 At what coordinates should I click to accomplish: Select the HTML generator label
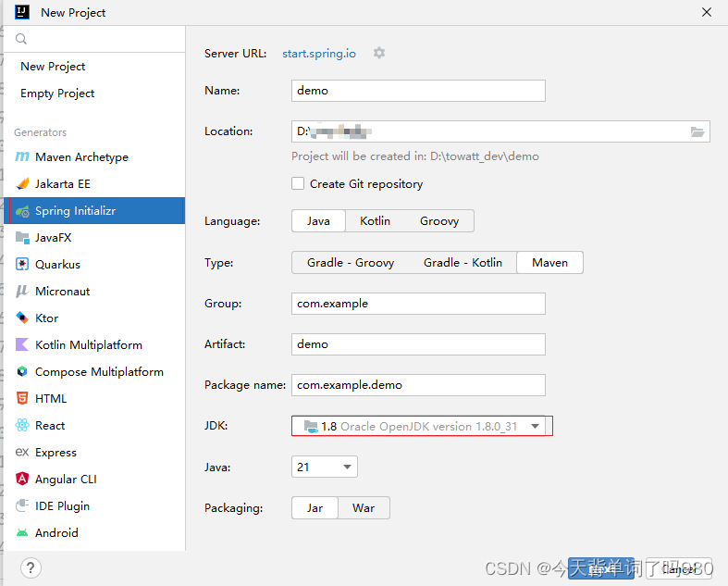point(51,399)
